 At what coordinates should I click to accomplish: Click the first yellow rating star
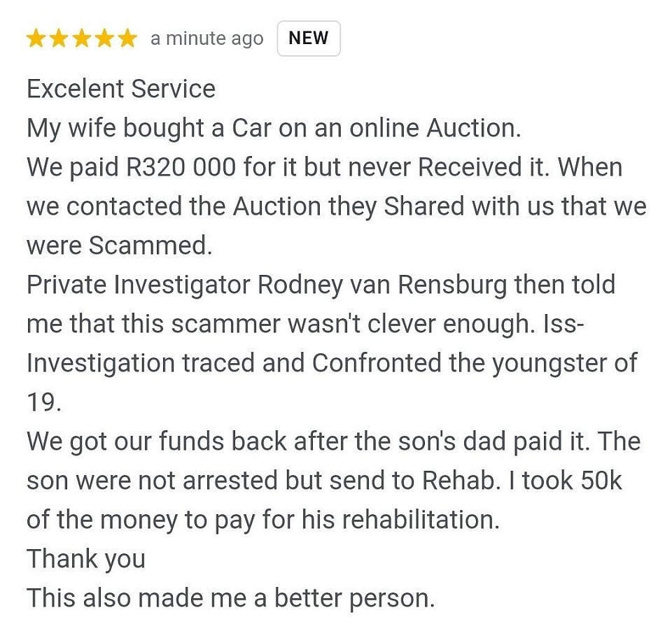pyautogui.click(x=36, y=38)
